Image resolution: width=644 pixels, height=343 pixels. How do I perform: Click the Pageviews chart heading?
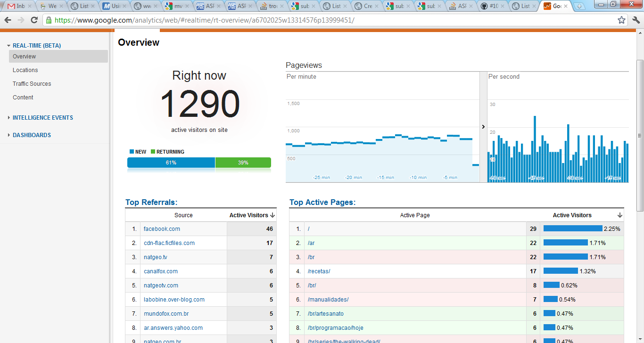(x=304, y=65)
